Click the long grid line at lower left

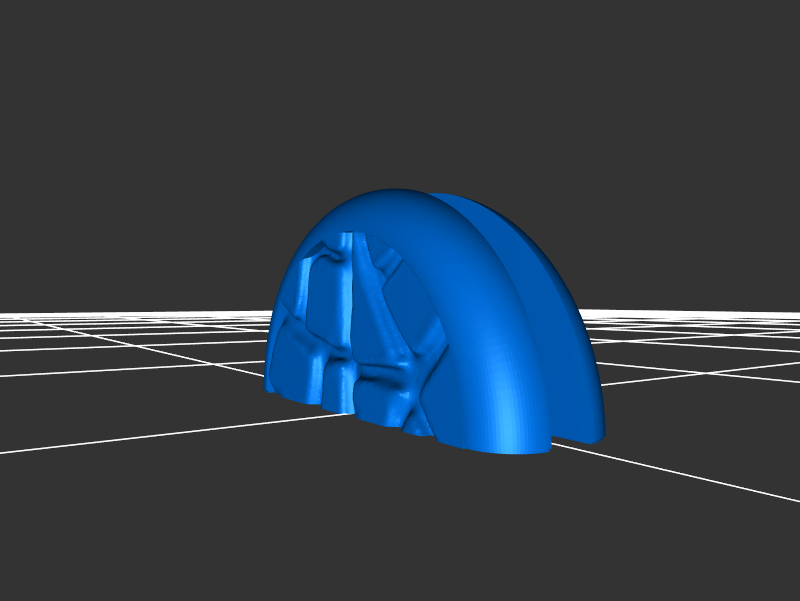[x=120, y=436]
